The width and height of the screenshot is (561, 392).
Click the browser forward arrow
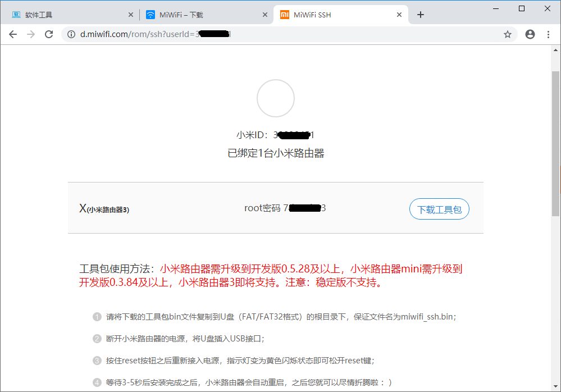pyautogui.click(x=31, y=34)
